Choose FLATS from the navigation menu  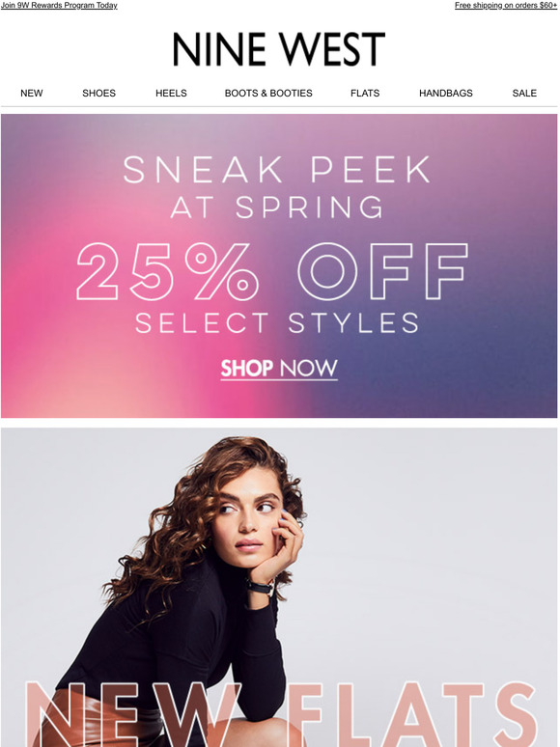pyautogui.click(x=365, y=94)
